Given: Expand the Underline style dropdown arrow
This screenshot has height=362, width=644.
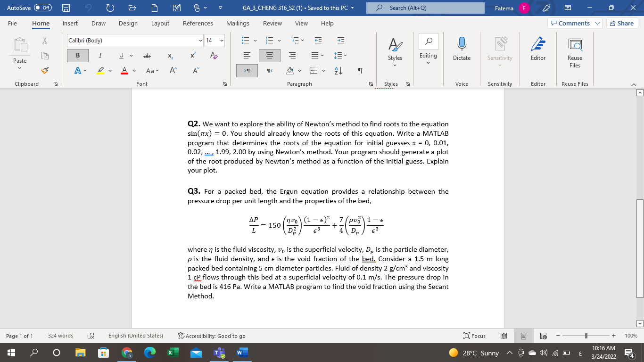Looking at the screenshot, I should click(x=131, y=56).
